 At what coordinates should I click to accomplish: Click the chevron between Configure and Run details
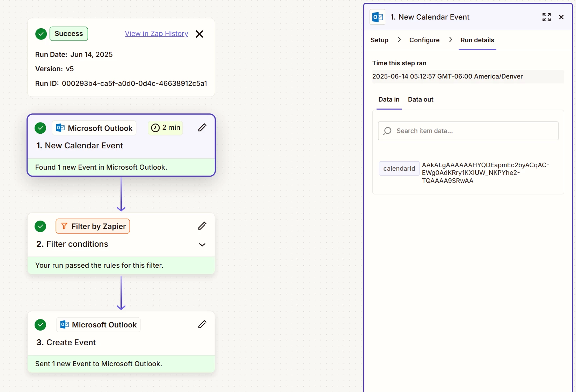(x=451, y=40)
